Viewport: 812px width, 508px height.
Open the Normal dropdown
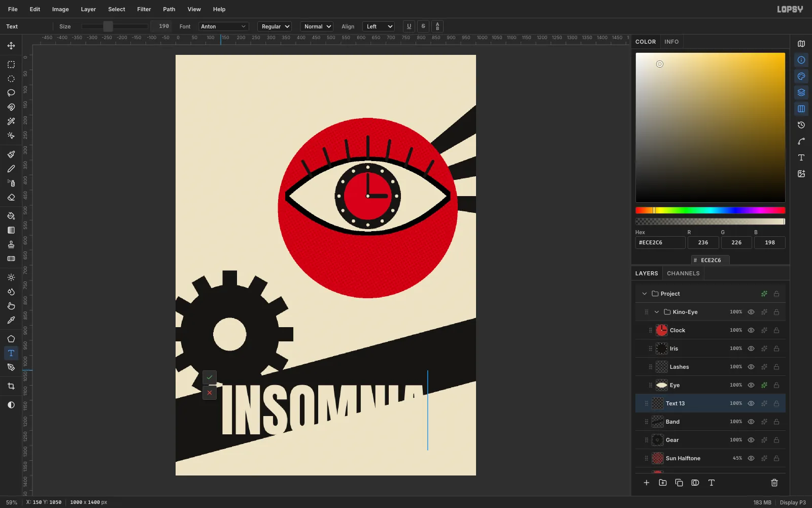pyautogui.click(x=317, y=26)
